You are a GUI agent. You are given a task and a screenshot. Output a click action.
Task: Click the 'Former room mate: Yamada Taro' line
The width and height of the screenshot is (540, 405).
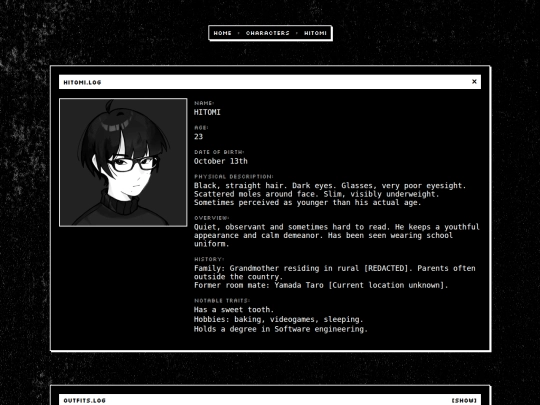click(321, 285)
